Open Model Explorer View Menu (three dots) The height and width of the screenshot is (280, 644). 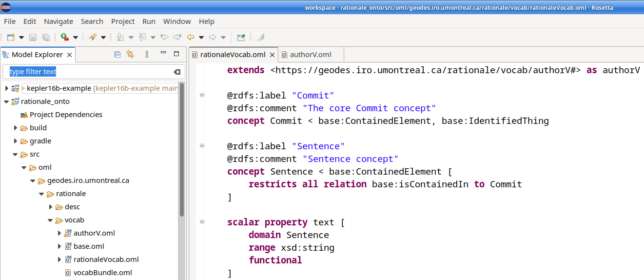(147, 54)
